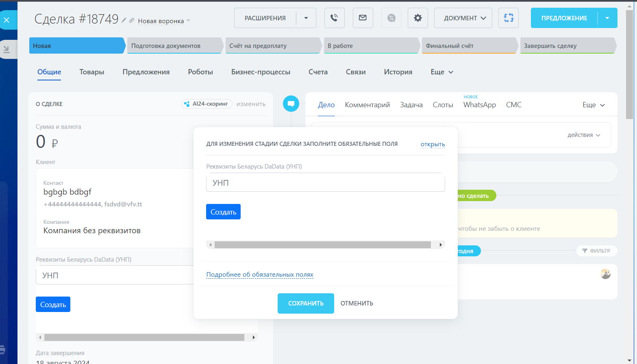The height and width of the screenshot is (364, 637).
Task: Switch to the Товары tab
Action: point(92,72)
